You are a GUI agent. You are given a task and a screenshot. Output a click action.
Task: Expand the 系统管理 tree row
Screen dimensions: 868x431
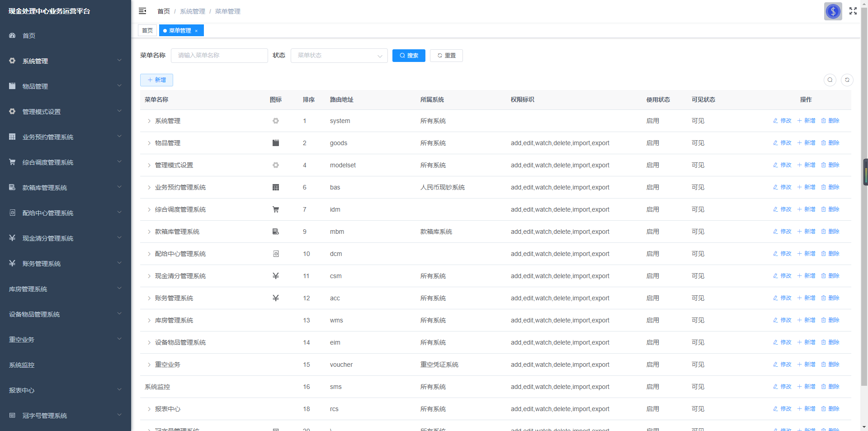tap(149, 121)
